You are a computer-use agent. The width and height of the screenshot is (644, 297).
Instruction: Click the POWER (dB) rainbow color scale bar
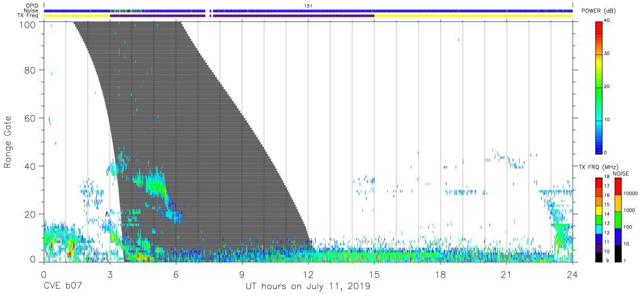coord(599,87)
